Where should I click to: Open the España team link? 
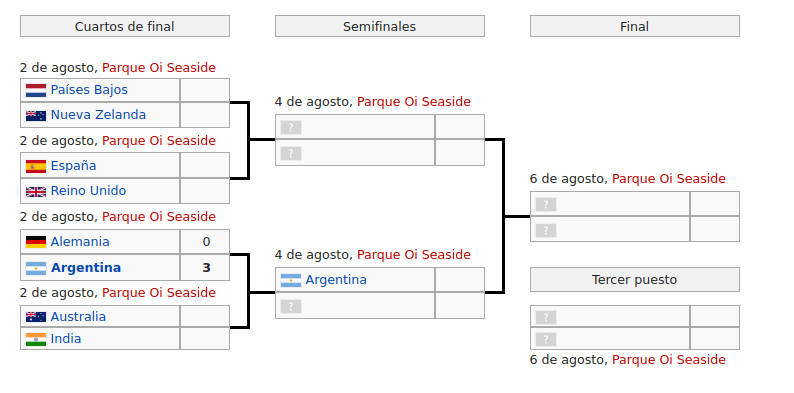coord(73,166)
